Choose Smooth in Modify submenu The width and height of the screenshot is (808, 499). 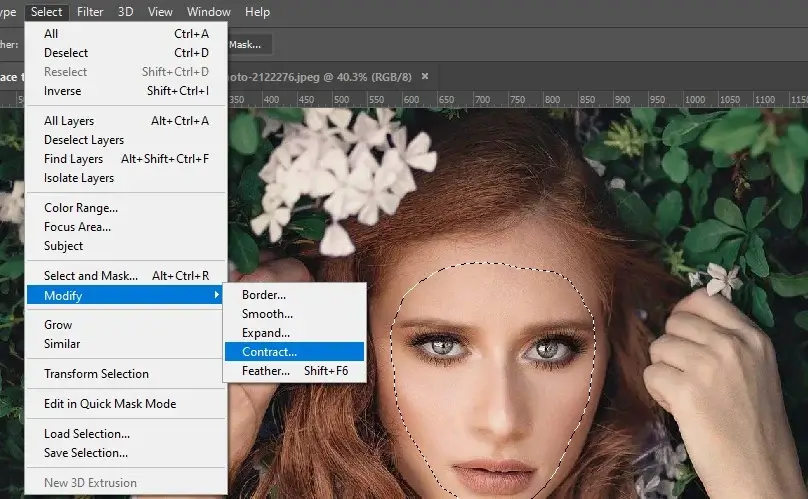click(x=294, y=314)
